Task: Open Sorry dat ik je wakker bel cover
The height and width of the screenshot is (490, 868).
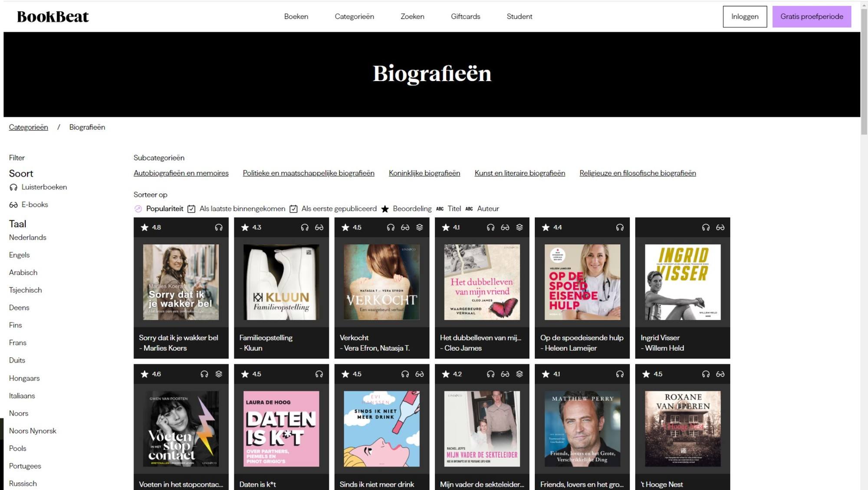Action: coord(181,282)
